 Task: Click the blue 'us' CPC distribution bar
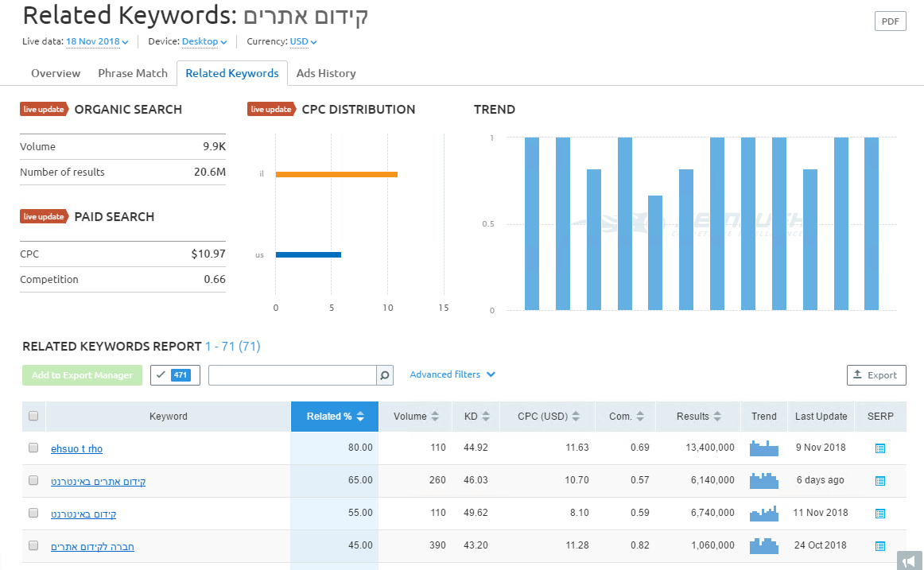309,255
